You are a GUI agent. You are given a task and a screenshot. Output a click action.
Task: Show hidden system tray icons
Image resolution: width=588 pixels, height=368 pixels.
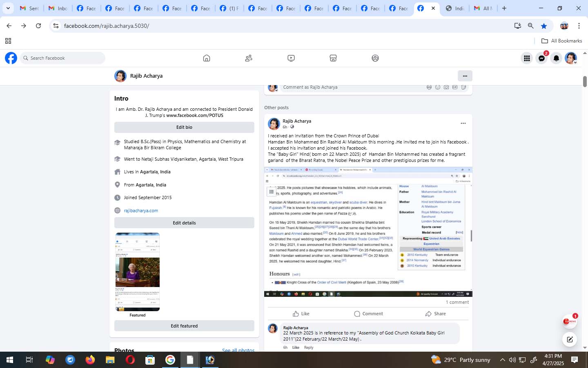(x=502, y=360)
